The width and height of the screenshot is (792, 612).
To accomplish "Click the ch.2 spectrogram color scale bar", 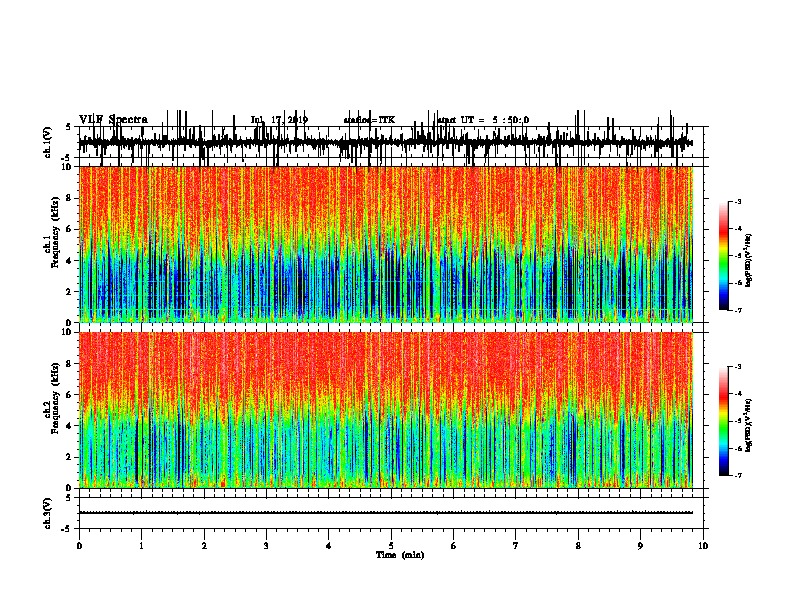I will point(723,421).
